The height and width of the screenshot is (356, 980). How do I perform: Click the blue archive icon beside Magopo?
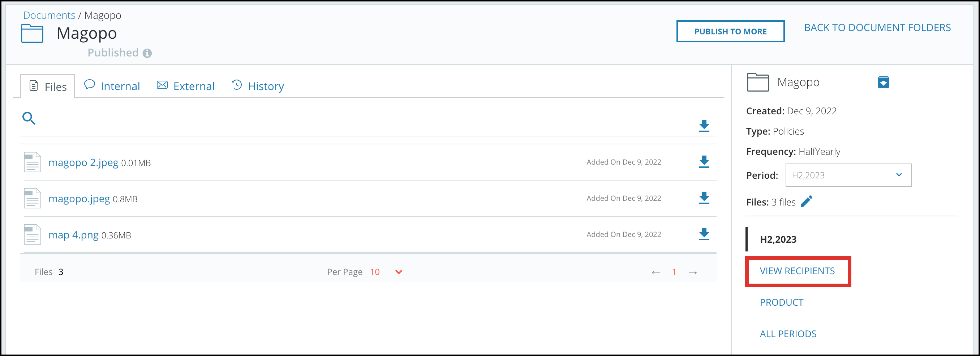tap(884, 82)
